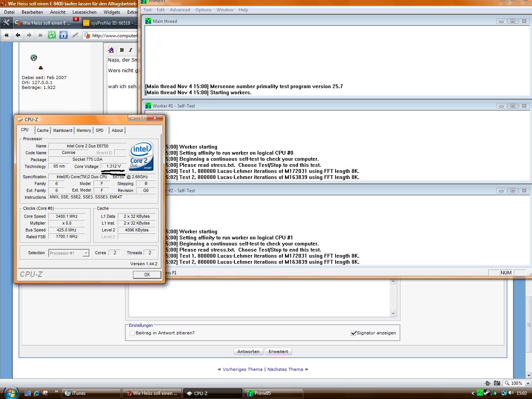532x399 pixels.
Task: Click the Prime95 tray icon
Action: pos(480,393)
